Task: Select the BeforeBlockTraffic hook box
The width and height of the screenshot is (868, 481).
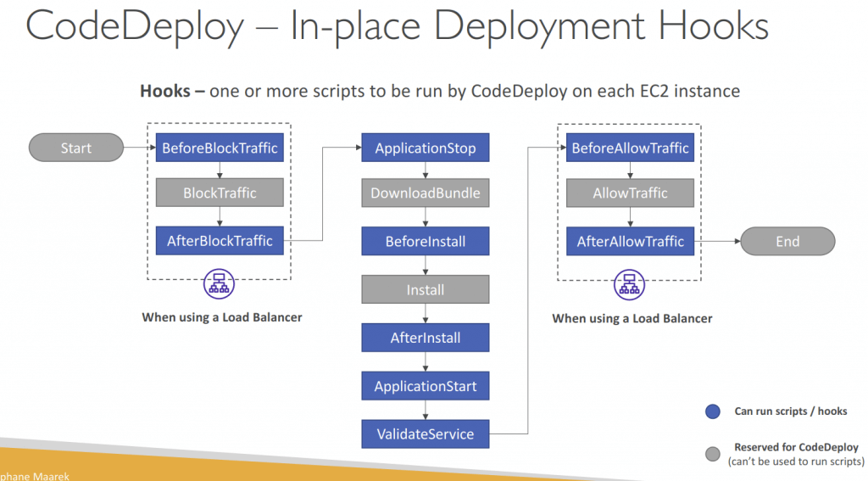Action: (220, 148)
